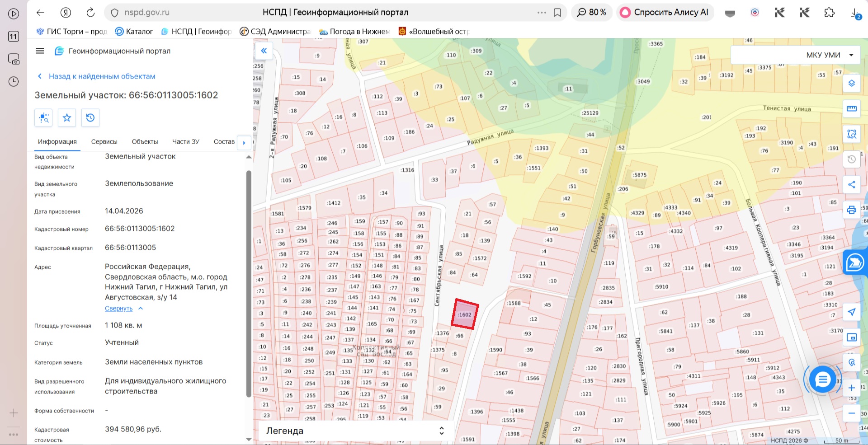Open the map layers icon
The width and height of the screenshot is (868, 445).
(x=852, y=83)
